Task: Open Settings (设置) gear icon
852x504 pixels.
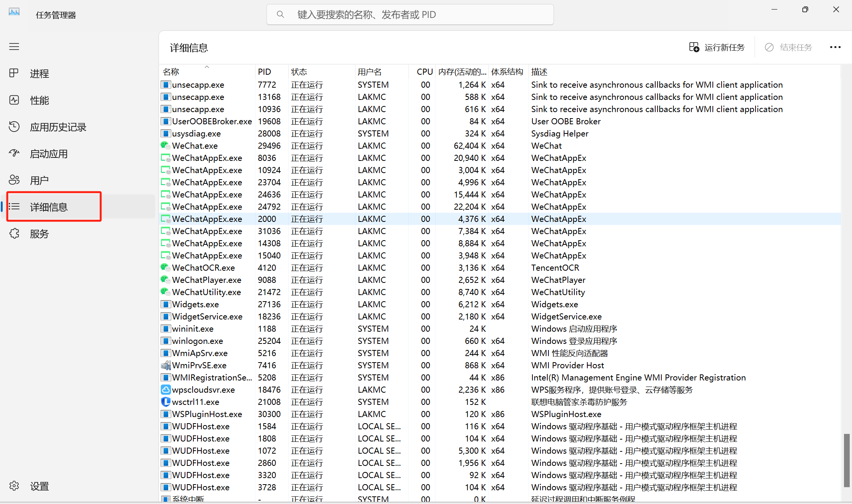Action: click(14, 486)
